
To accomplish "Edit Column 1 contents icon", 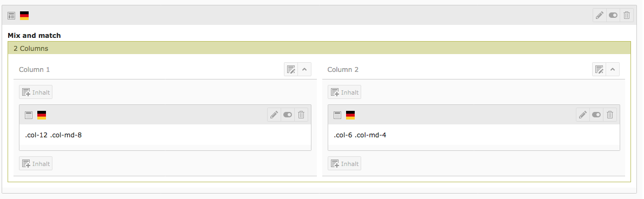I will pos(291,69).
